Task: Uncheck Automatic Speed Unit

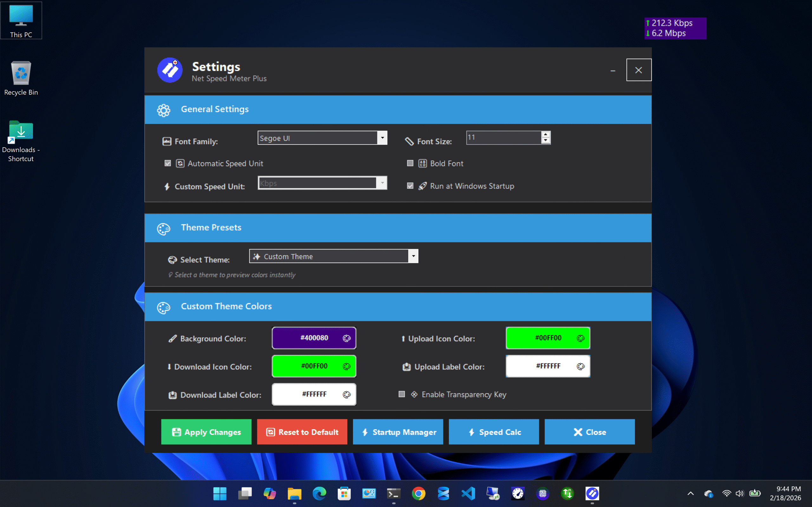Action: click(x=168, y=163)
